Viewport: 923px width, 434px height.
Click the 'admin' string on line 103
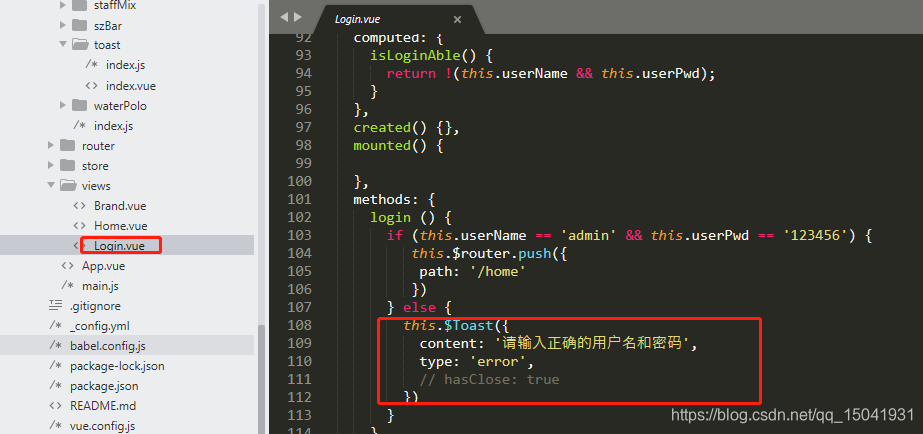pos(589,236)
